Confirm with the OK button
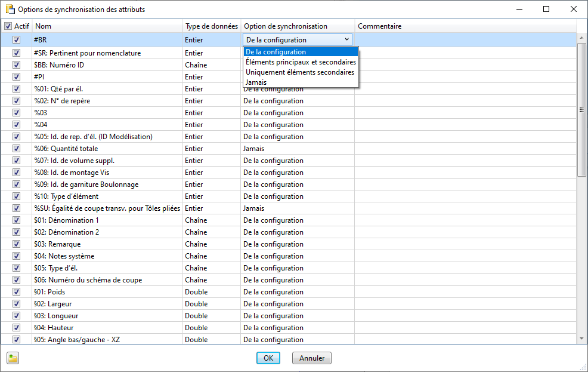This screenshot has height=372, width=588. click(x=268, y=358)
